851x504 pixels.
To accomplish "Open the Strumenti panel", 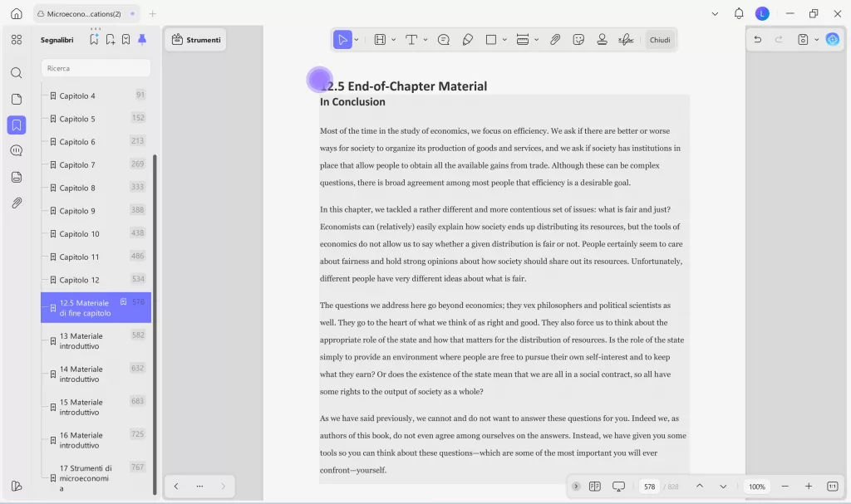I will [x=195, y=39].
